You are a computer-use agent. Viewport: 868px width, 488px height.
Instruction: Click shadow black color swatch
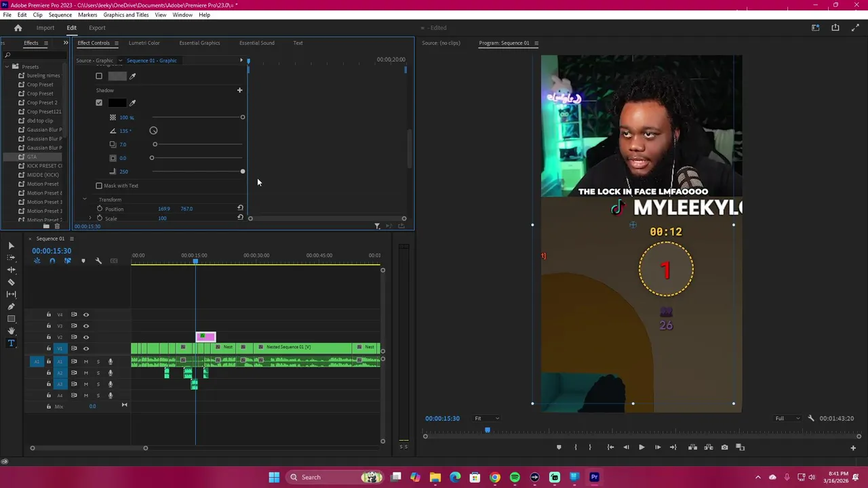[x=117, y=102]
